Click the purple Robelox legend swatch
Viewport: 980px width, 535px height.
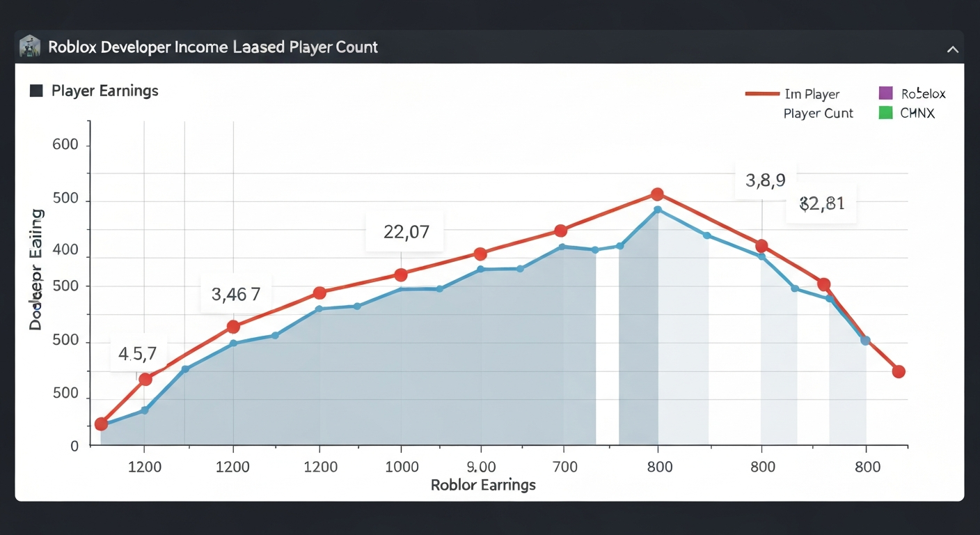(885, 93)
